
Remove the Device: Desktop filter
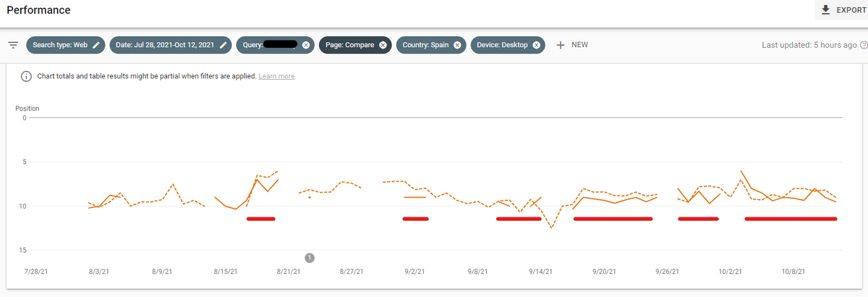(536, 45)
